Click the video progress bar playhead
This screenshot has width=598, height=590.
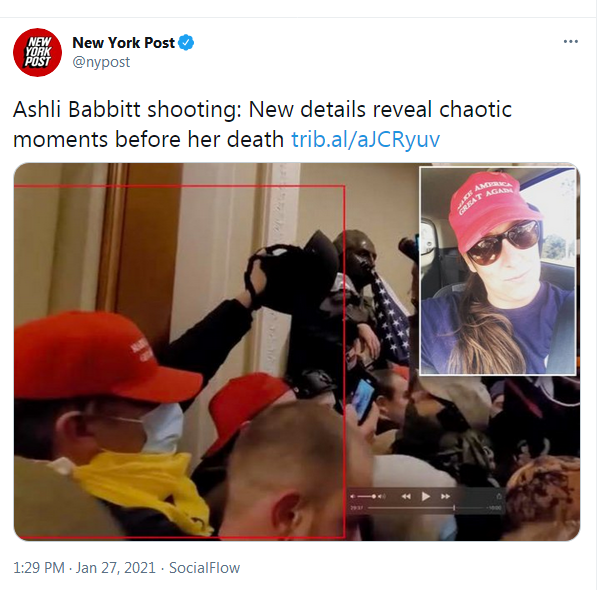(x=454, y=508)
